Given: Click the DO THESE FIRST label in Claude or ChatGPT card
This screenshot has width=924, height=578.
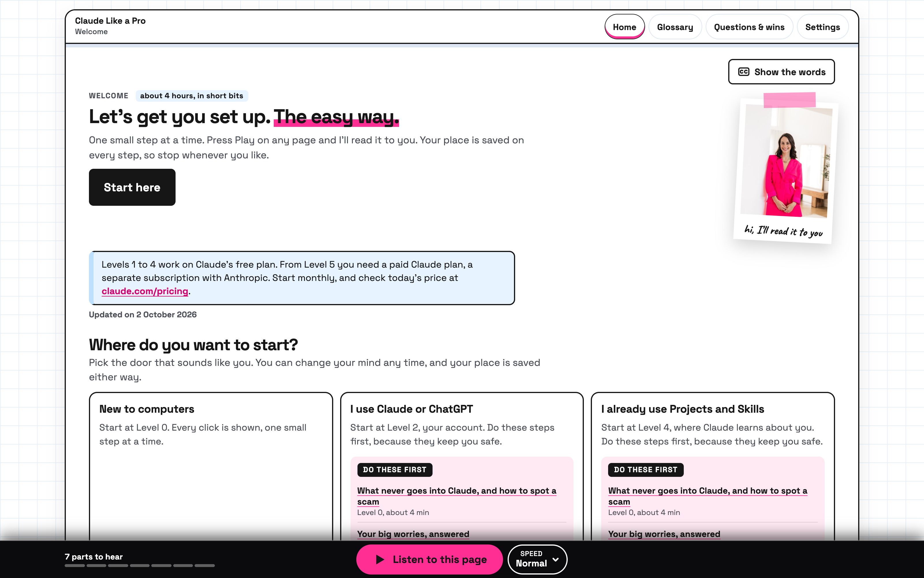Looking at the screenshot, I should coord(395,470).
